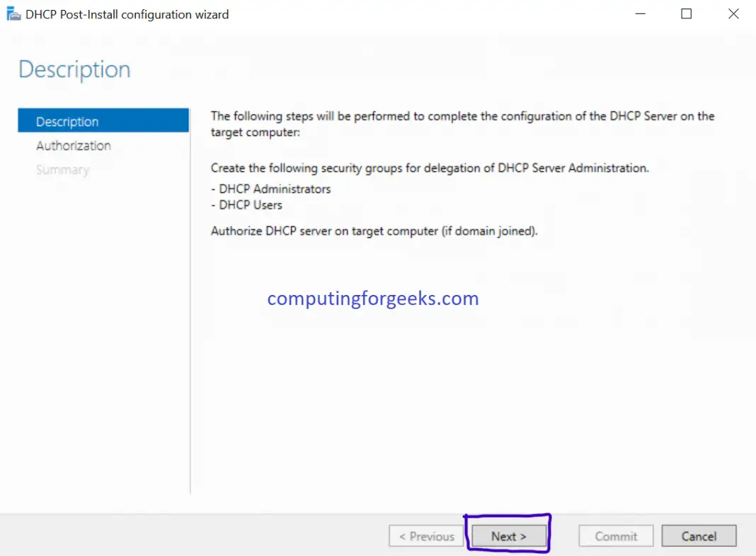Viewport: 756px width, 556px height.
Task: Cancel the DHCP post-install wizard
Action: [699, 535]
